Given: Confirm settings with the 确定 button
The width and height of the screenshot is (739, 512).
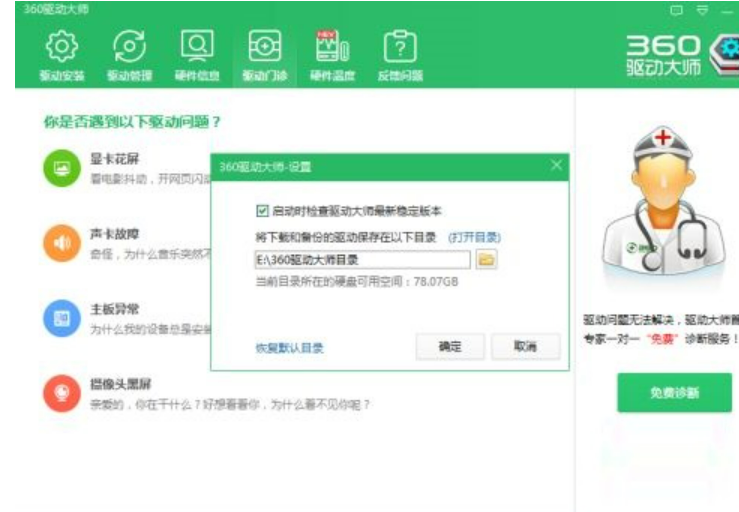Looking at the screenshot, I should pos(450,347).
